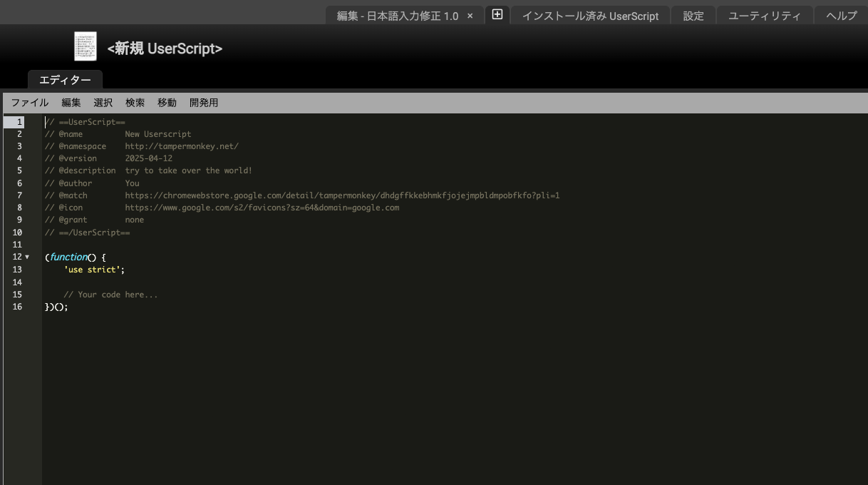Click 'try to take over the world!' description

[189, 170]
